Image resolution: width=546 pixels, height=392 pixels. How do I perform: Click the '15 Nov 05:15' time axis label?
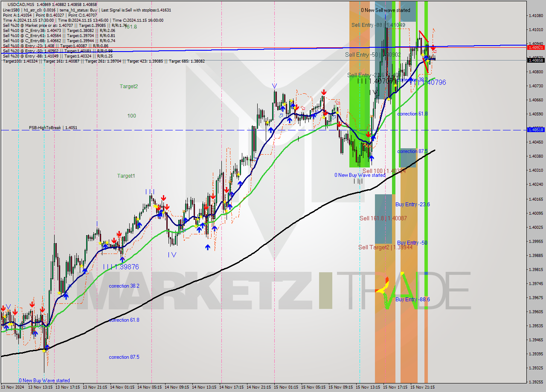[x=314, y=387]
